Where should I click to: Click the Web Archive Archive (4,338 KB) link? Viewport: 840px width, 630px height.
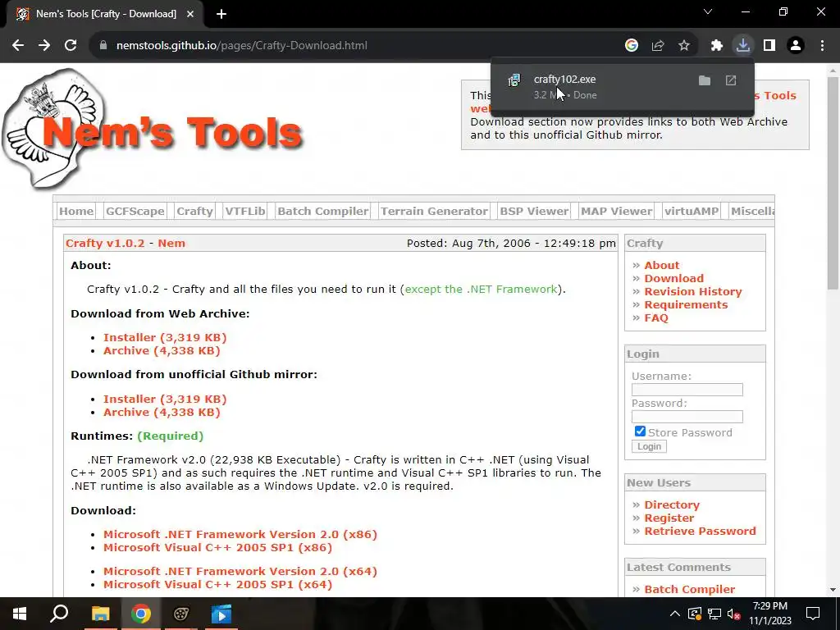tap(162, 351)
